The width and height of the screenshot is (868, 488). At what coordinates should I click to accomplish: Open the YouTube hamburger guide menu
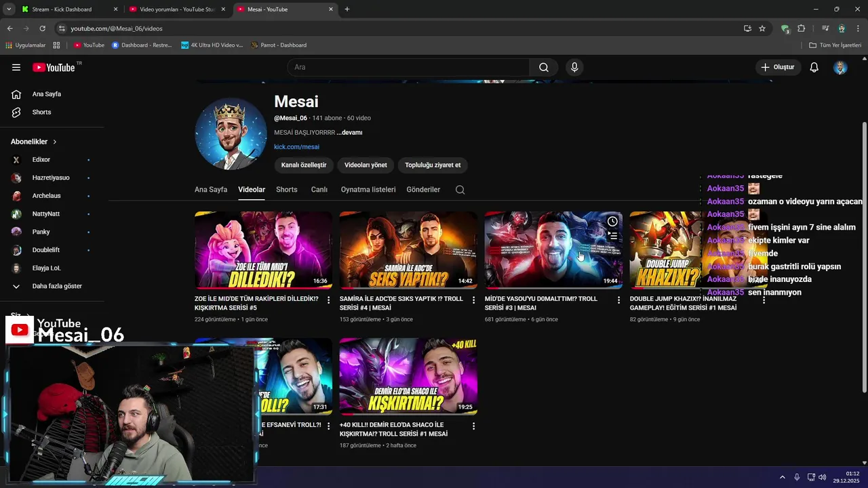(16, 67)
